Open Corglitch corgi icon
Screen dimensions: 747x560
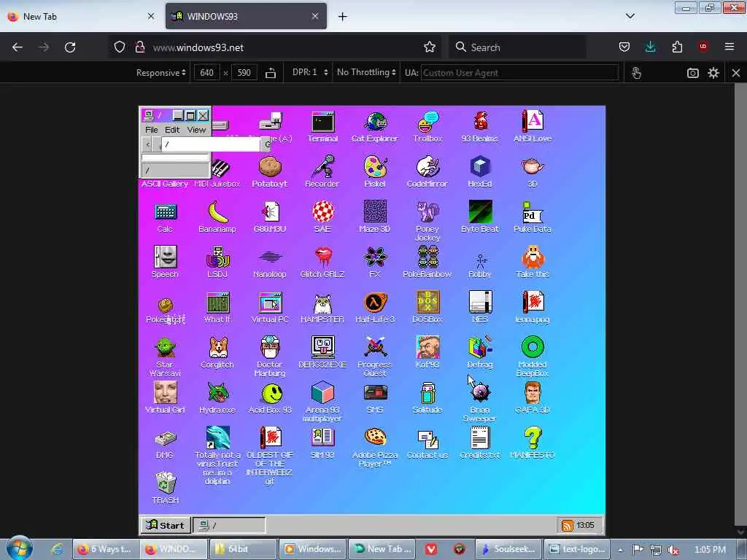(x=217, y=353)
